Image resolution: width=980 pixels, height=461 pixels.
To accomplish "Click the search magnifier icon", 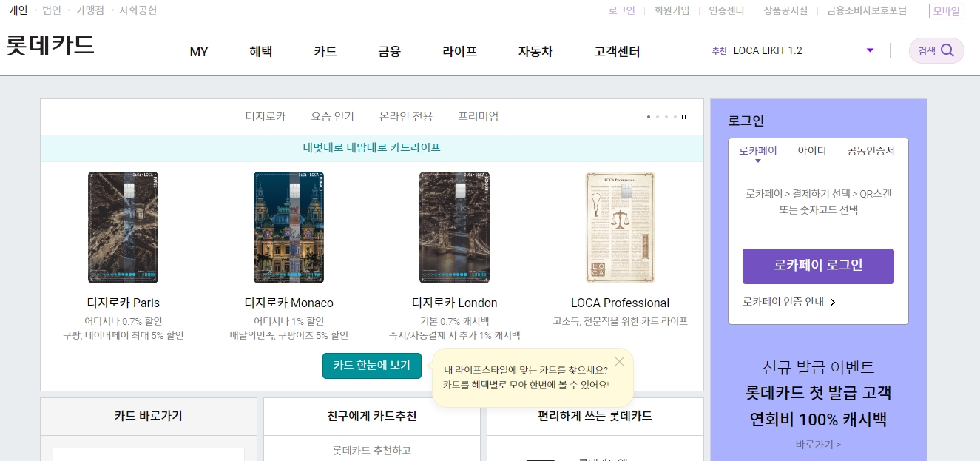I will pyautogui.click(x=947, y=51).
